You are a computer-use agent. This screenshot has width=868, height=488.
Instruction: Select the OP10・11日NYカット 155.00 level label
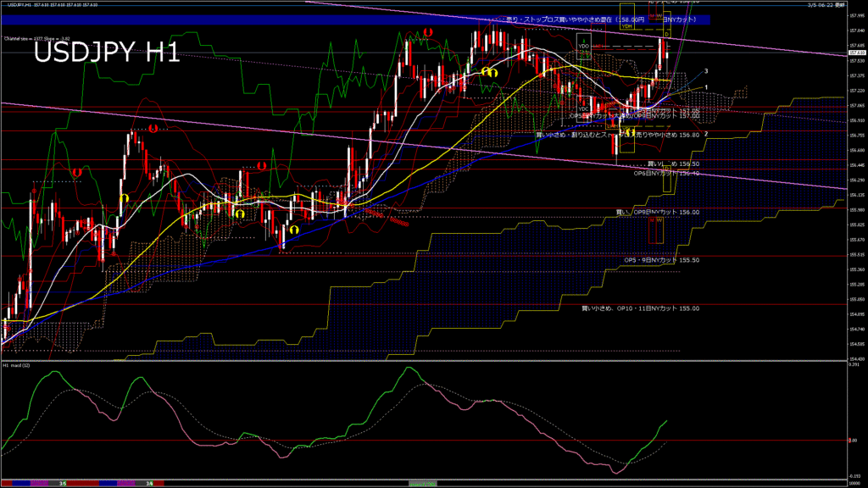pos(640,308)
